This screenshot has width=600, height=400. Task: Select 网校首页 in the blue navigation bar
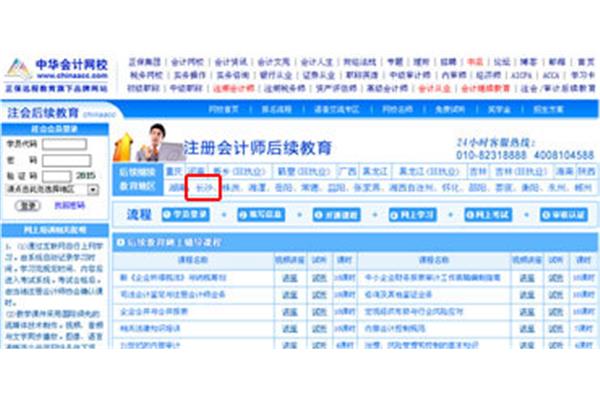(x=223, y=110)
